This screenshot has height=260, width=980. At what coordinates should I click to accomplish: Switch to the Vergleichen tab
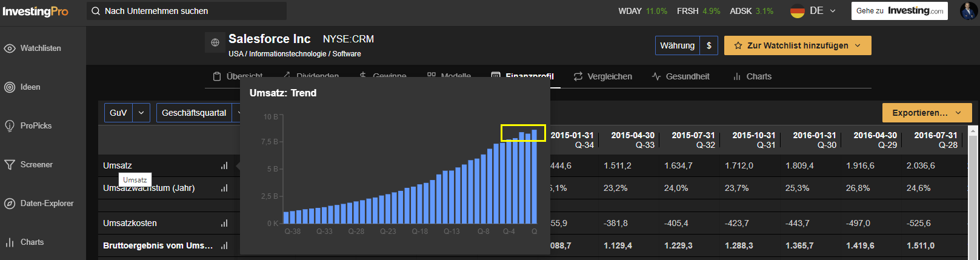point(603,76)
